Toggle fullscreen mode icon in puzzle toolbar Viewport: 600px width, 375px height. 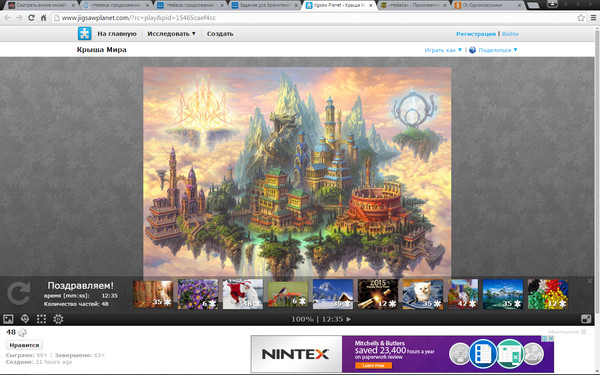pos(586,319)
